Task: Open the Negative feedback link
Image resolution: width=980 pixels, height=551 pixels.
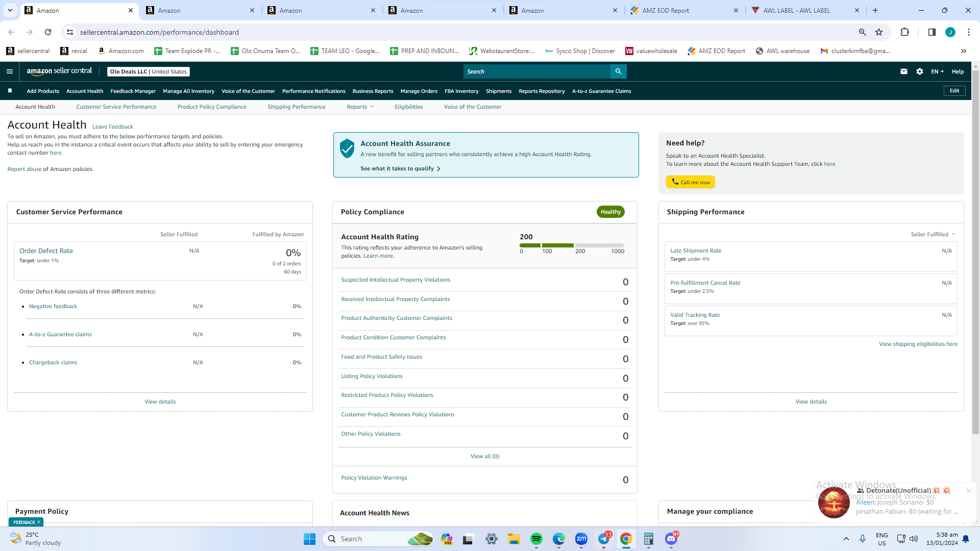Action: (53, 306)
